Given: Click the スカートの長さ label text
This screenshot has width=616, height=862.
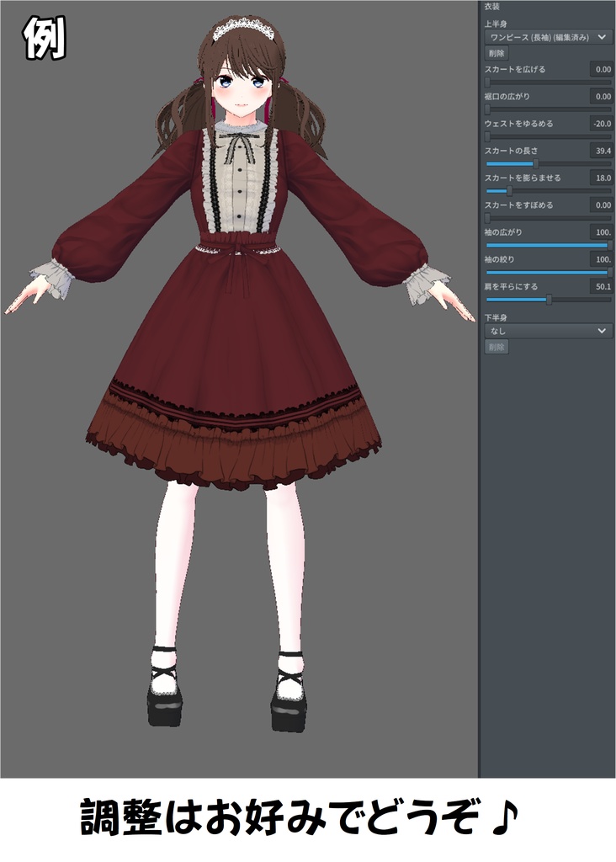Looking at the screenshot, I should coord(511,151).
